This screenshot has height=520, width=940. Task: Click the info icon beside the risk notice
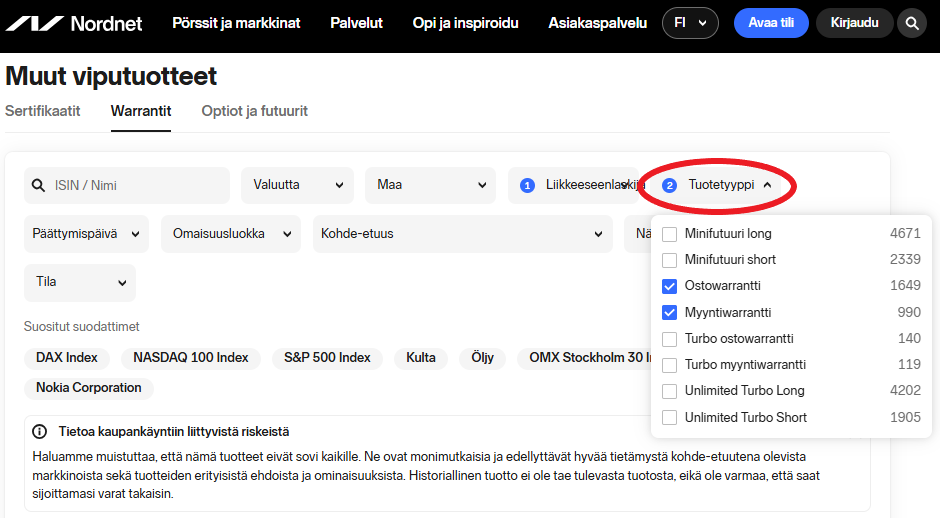(x=40, y=431)
